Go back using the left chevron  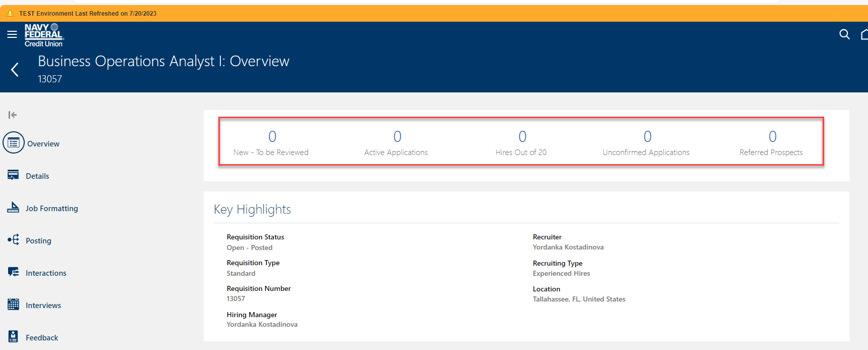(x=15, y=70)
